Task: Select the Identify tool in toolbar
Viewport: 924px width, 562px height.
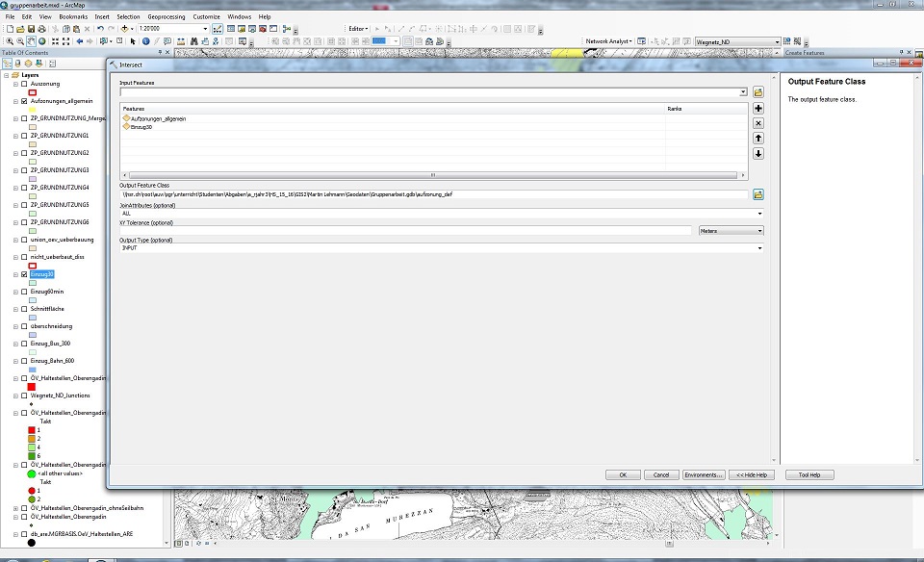Action: click(x=145, y=42)
